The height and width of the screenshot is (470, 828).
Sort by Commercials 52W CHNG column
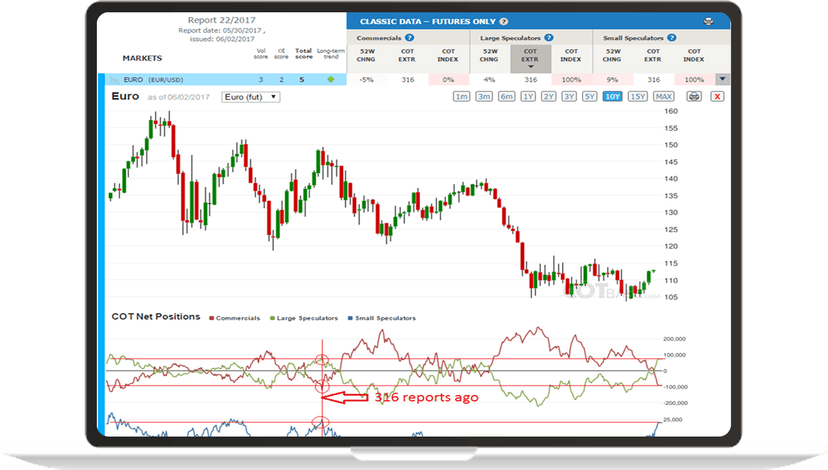366,55
